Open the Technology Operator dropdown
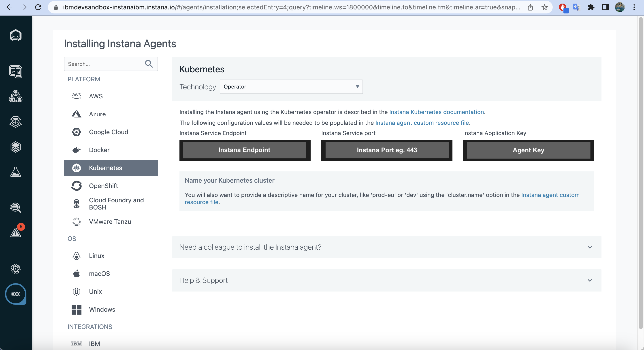644x350 pixels. point(291,87)
